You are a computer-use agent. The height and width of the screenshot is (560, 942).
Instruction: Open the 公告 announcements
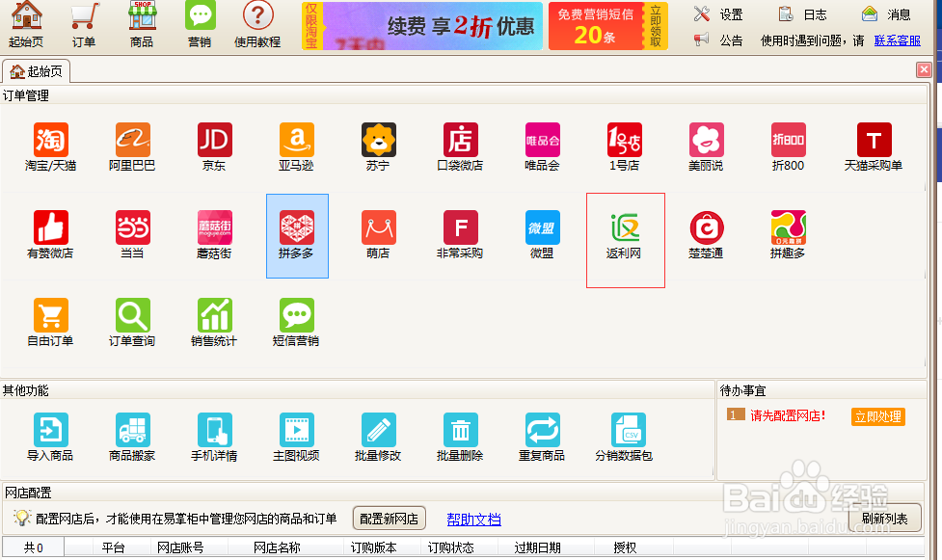click(718, 40)
